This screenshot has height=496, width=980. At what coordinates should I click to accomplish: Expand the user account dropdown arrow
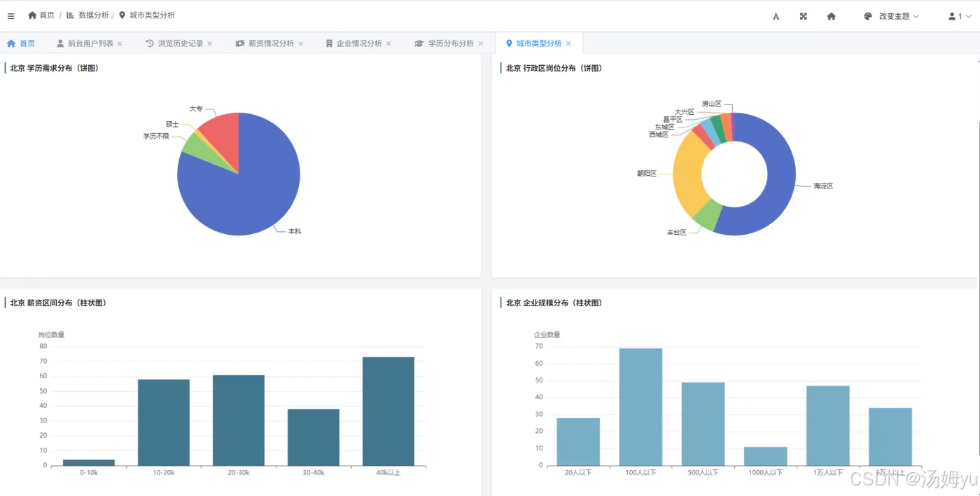[x=969, y=16]
